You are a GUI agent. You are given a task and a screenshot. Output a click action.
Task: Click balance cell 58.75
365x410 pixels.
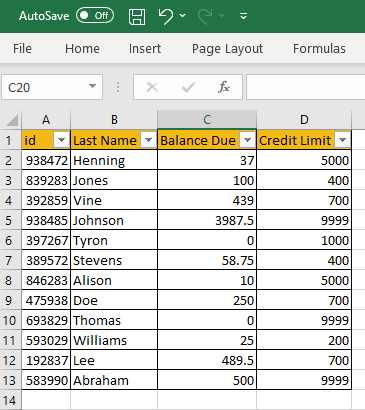[x=207, y=260]
